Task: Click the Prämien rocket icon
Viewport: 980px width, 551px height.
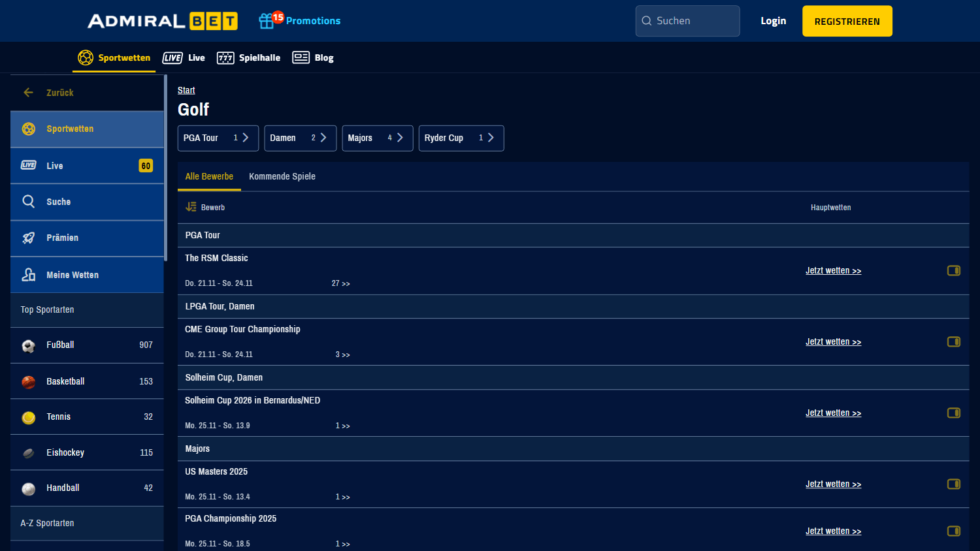Action: (29, 238)
